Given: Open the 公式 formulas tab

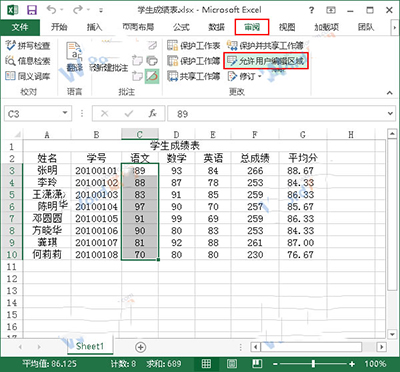Looking at the screenshot, I should point(181,27).
